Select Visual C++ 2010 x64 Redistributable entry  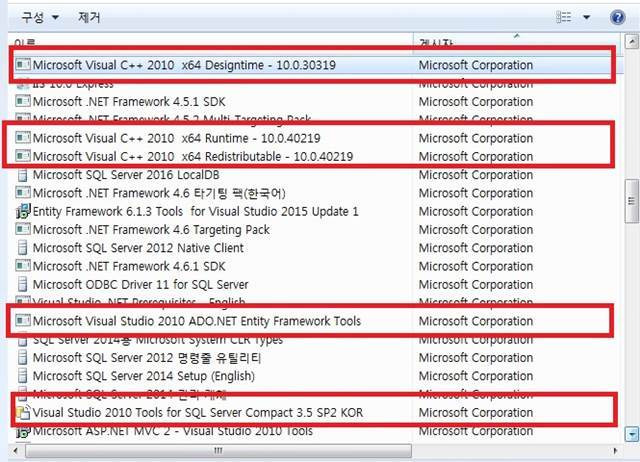point(193,157)
